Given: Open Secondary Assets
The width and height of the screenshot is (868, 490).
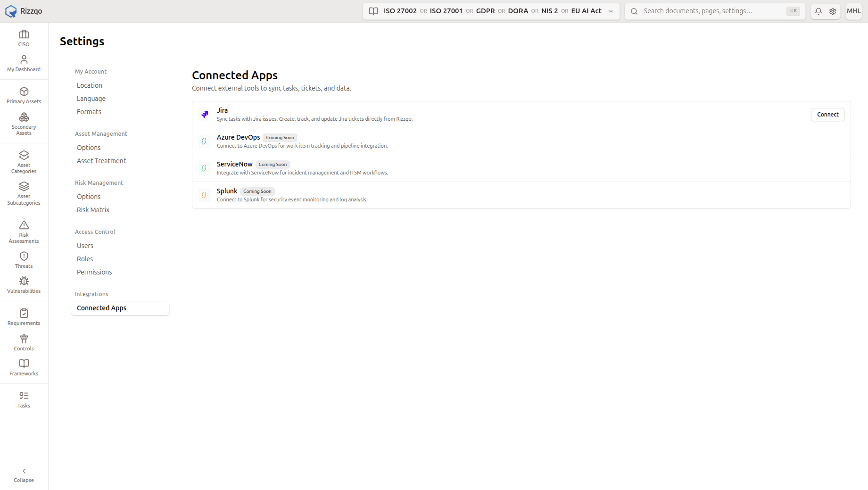Looking at the screenshot, I should pyautogui.click(x=24, y=124).
